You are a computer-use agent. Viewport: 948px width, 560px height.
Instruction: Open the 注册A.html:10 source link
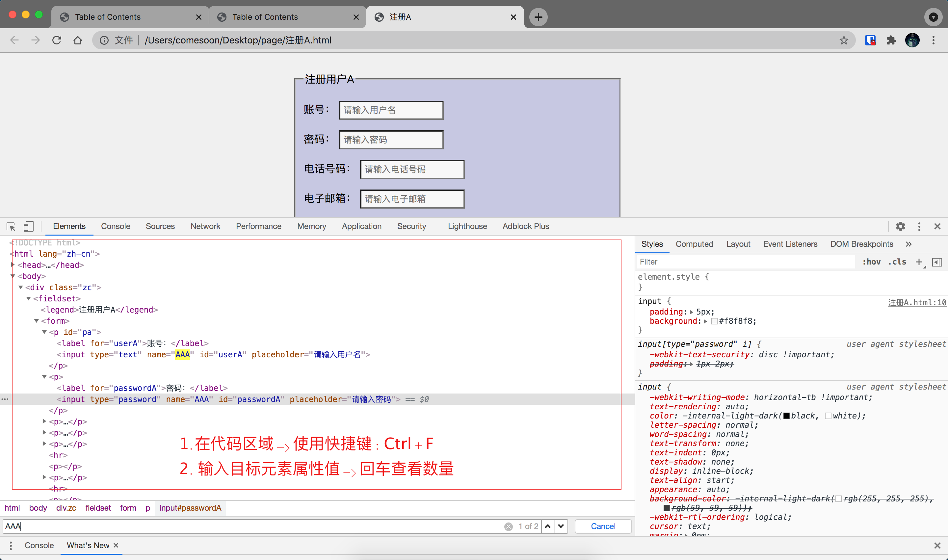coord(917,302)
